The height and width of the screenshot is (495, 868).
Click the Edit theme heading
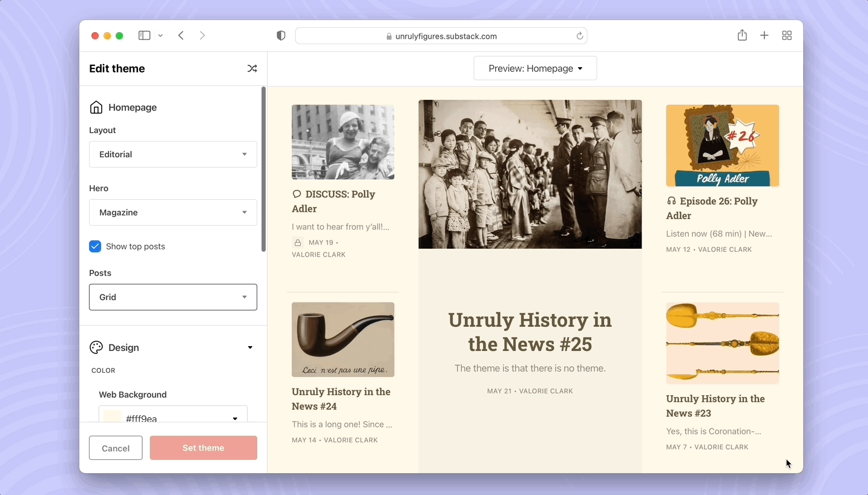117,68
